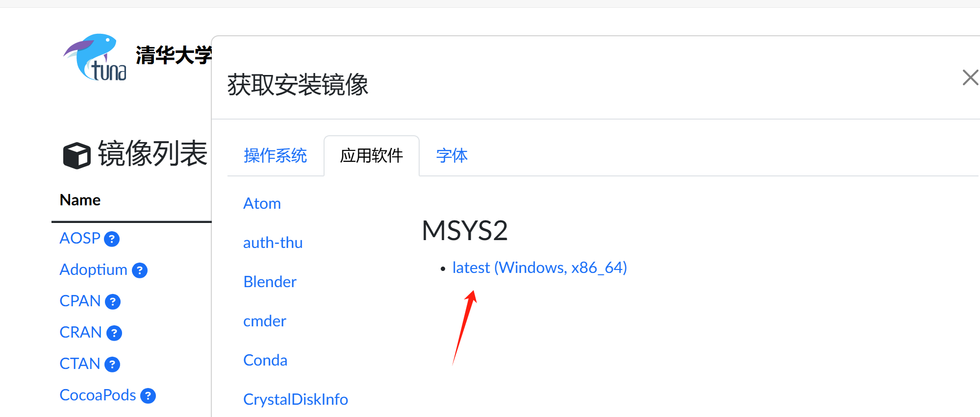Choose auth-thu from the list
Screen dimensions: 980x417
(273, 243)
